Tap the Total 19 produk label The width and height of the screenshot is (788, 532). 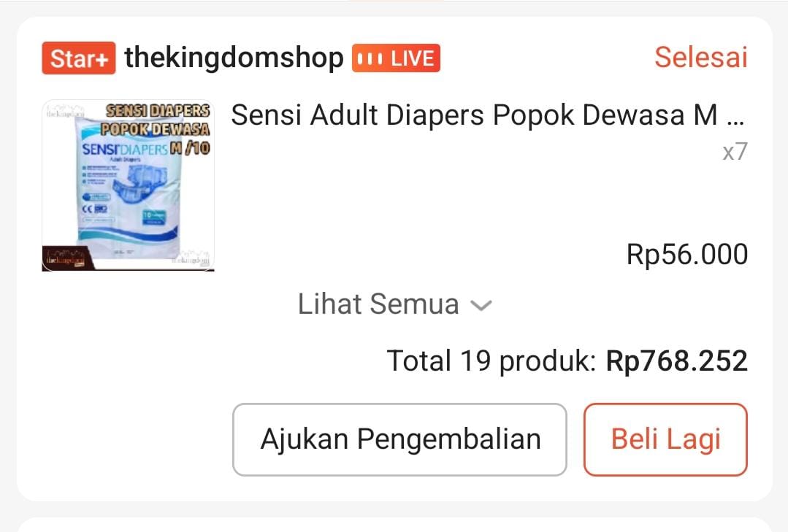491,361
